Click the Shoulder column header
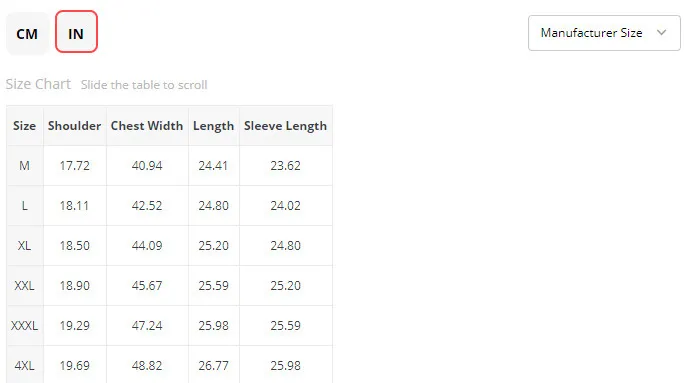Screen dimensions: 691x383 (x=74, y=126)
